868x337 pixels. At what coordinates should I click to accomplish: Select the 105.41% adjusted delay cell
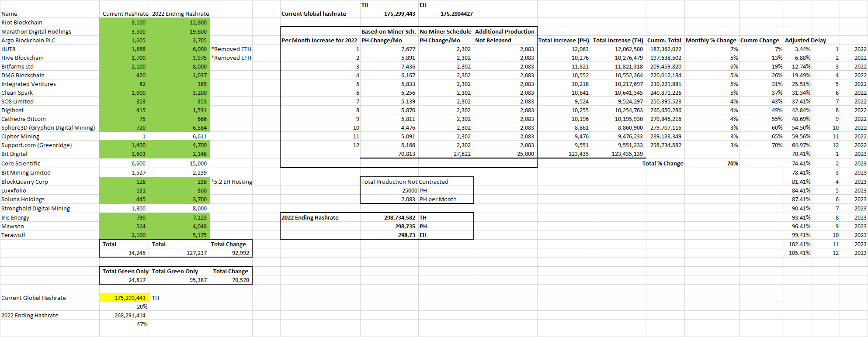[x=799, y=253]
